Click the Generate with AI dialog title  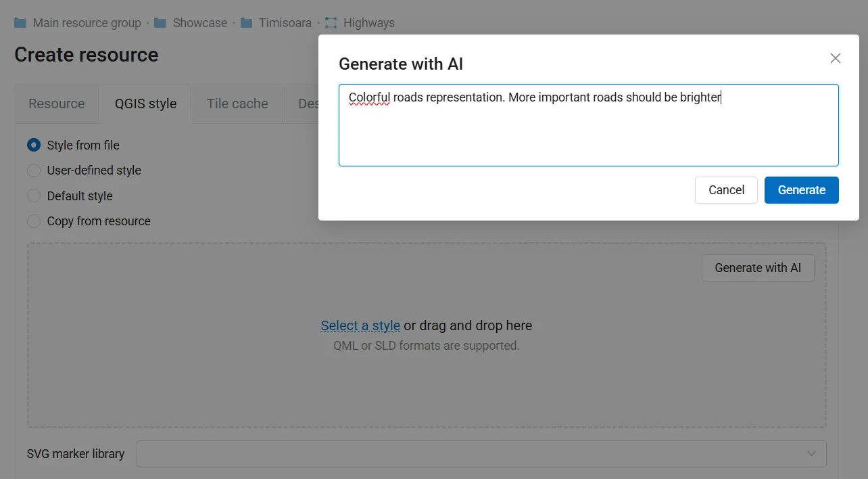click(401, 64)
